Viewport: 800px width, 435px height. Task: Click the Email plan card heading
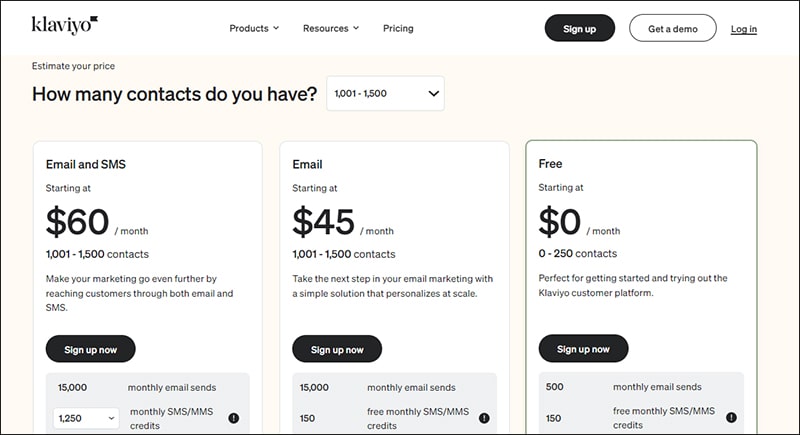pos(307,164)
